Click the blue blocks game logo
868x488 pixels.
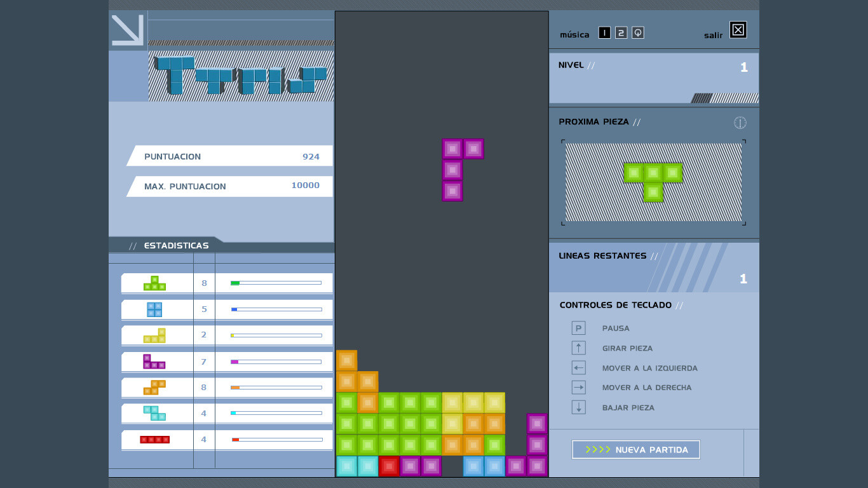coord(240,76)
